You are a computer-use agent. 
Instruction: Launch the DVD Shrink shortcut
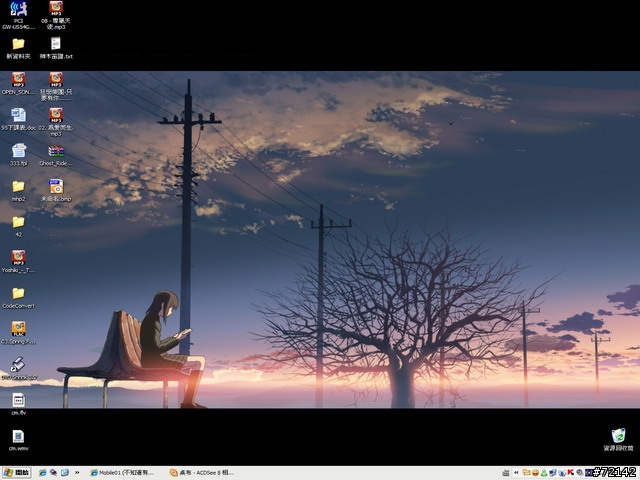[x=18, y=364]
